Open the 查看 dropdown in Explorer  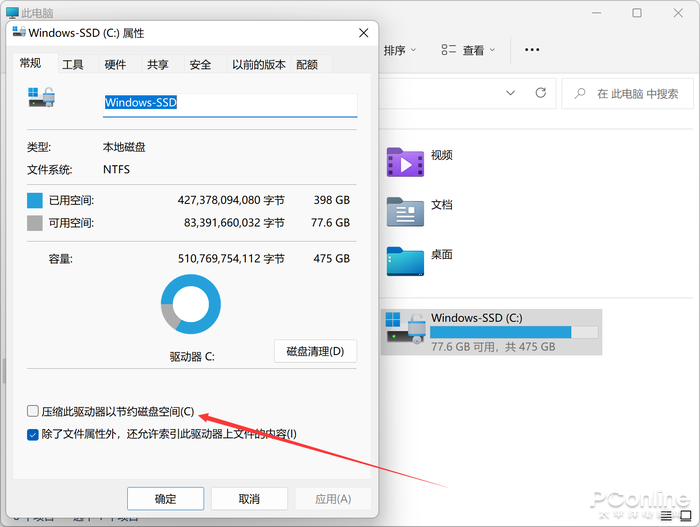click(x=468, y=50)
